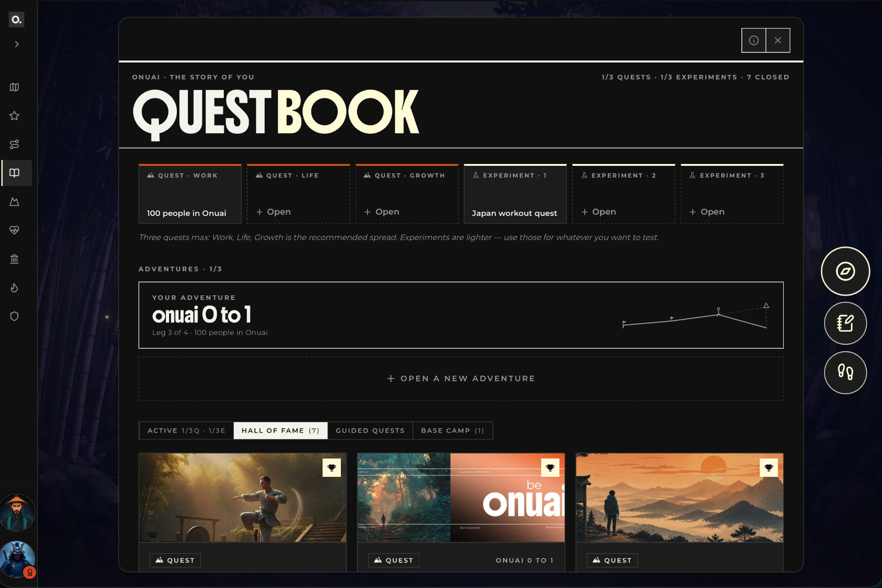The image size is (882, 588).
Task: Click the info icon in the Quest Book header
Action: 753,40
